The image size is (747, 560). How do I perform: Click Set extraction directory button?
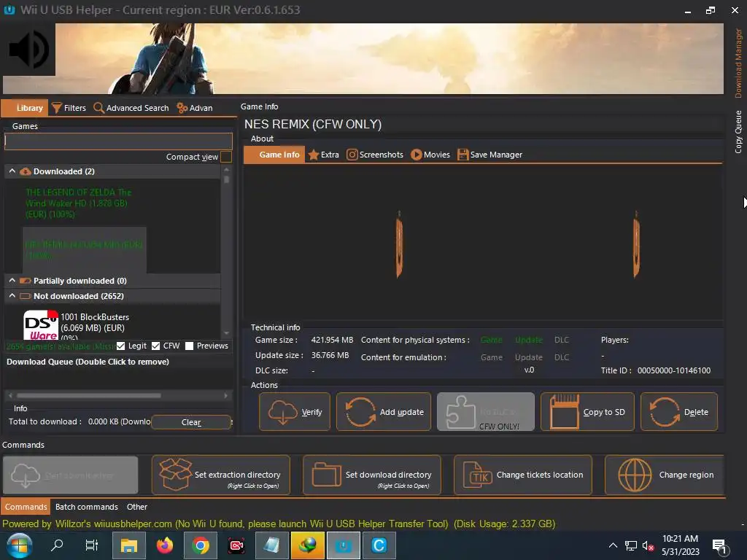[x=220, y=475]
